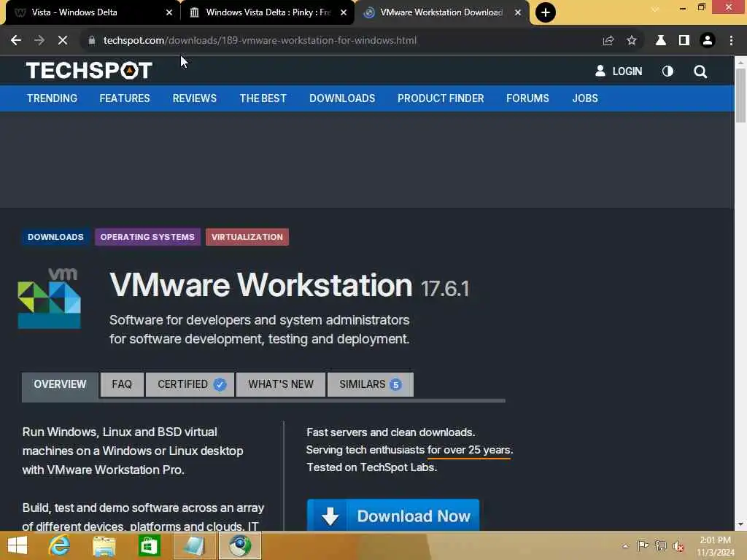Open the Chrome three-dot menu
Screen dimensions: 747x560
(731, 41)
